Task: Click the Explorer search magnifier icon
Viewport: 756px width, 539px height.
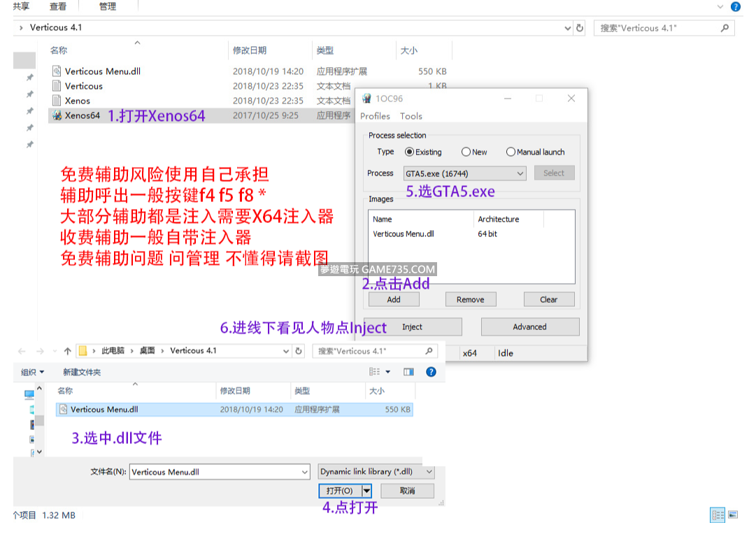Action: click(725, 28)
